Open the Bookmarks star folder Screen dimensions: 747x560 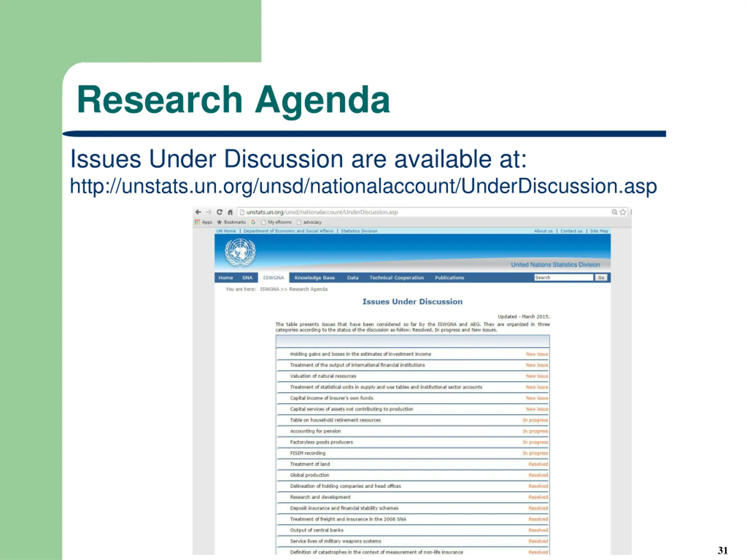tap(232, 222)
